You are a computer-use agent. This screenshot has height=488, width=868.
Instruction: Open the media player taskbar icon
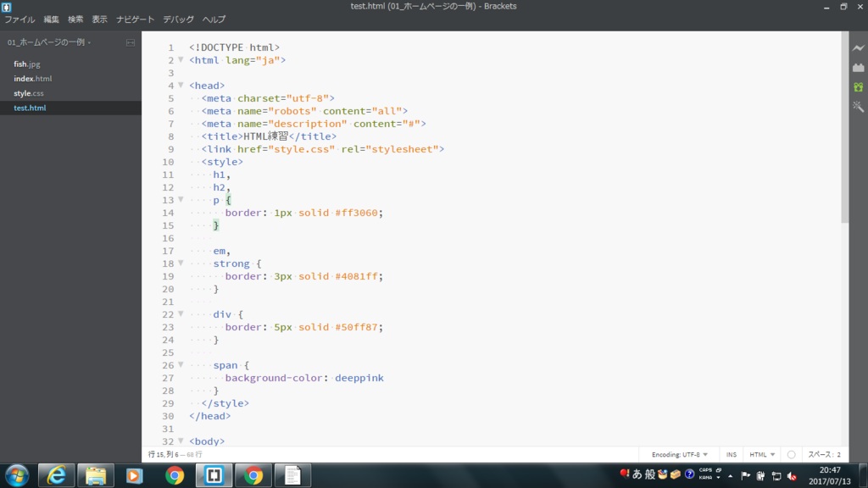click(x=135, y=475)
